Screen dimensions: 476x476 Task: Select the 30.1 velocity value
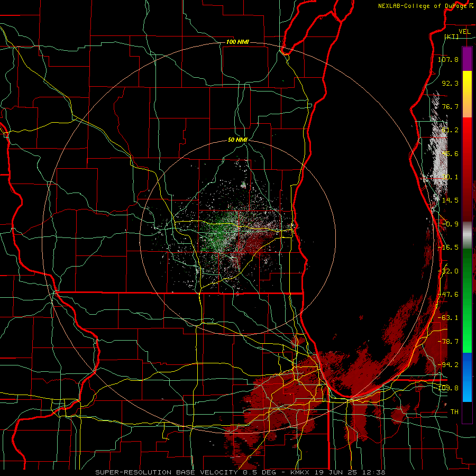(450, 177)
